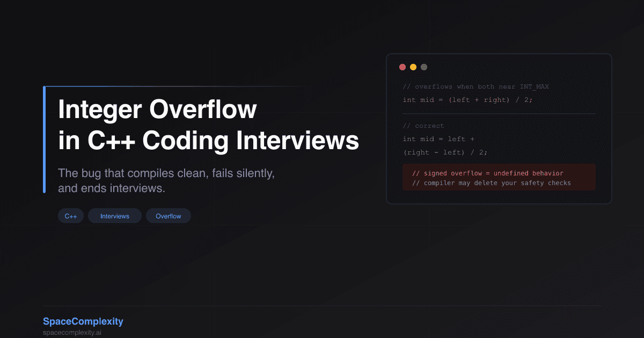Select the C++ tag pill
The height and width of the screenshot is (338, 644).
click(x=71, y=216)
